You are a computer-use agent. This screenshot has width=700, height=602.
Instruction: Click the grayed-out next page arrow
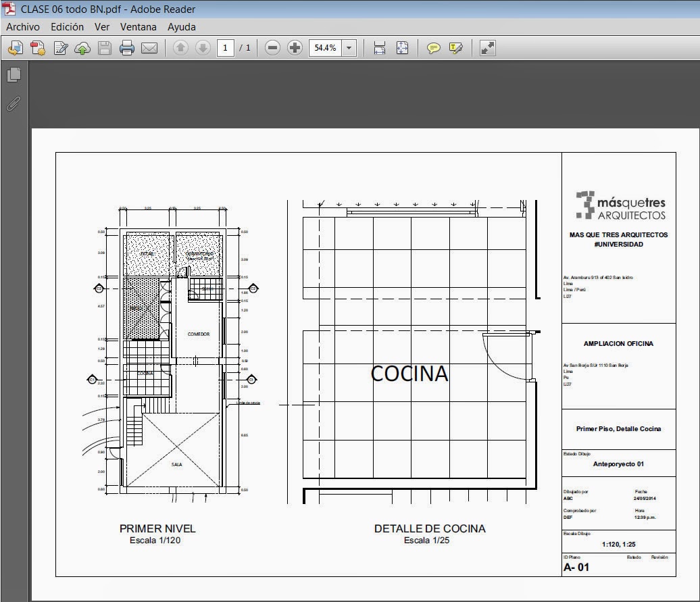click(x=203, y=48)
